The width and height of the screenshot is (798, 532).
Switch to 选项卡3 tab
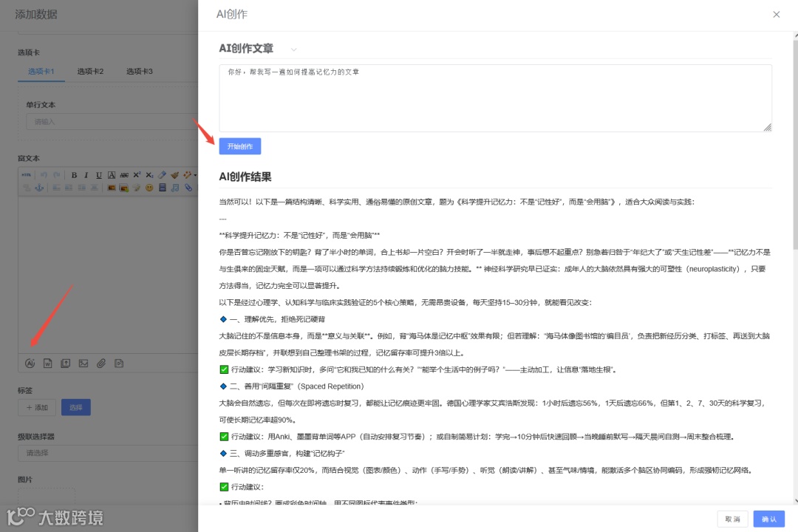click(140, 71)
